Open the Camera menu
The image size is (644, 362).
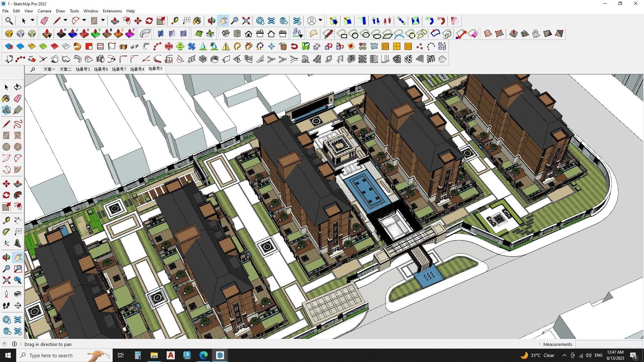tap(44, 11)
